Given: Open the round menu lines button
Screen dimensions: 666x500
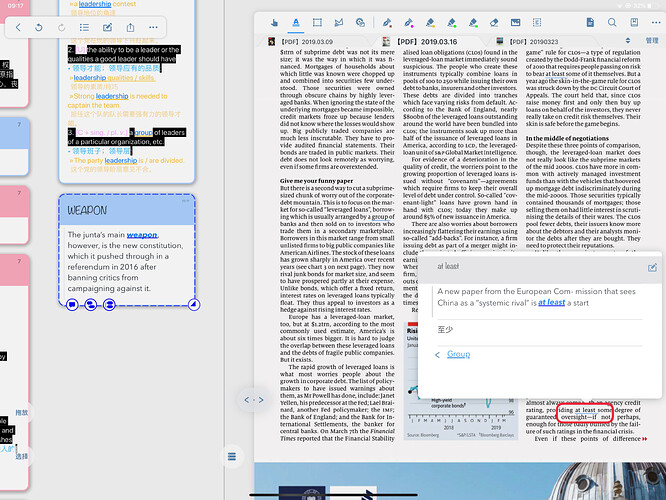Looking at the screenshot, I should 232,456.
